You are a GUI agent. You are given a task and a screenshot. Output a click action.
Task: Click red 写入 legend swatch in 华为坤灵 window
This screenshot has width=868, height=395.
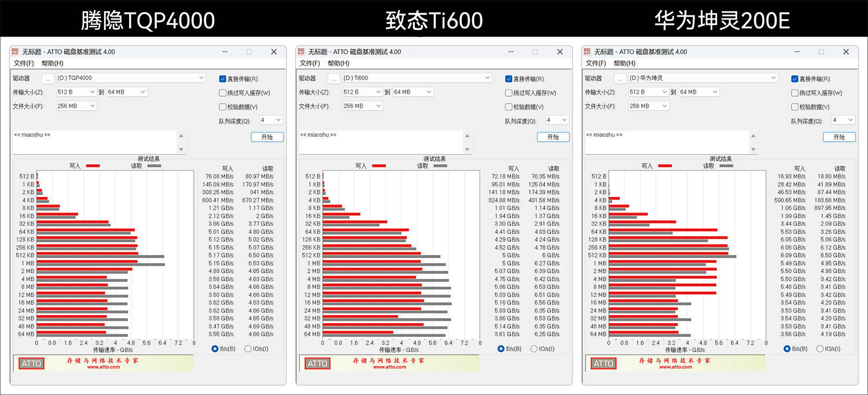pos(664,166)
